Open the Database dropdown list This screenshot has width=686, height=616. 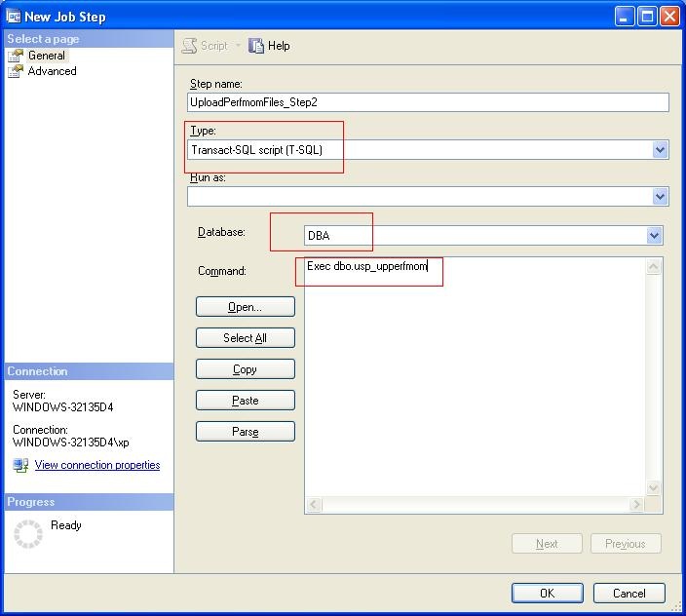pyautogui.click(x=654, y=235)
